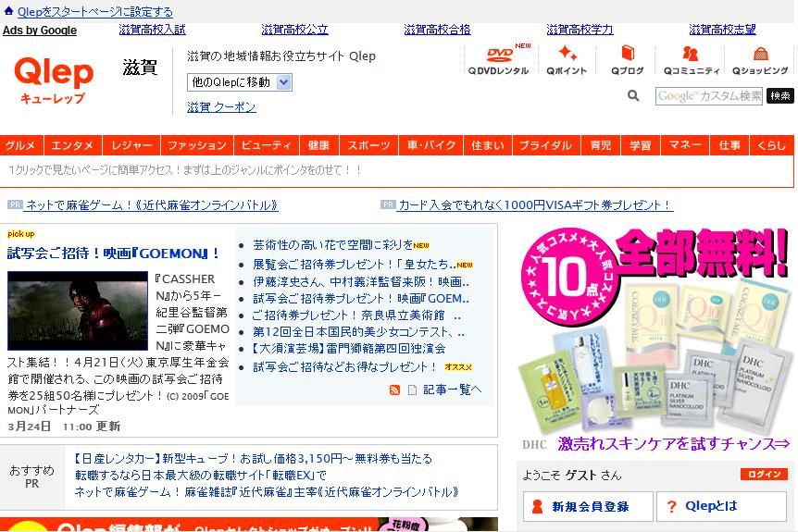The height and width of the screenshot is (532, 798).
Task: Open 試写会ご招待券プレゼント！映画『GOEM.. list article
Action: click(x=361, y=299)
